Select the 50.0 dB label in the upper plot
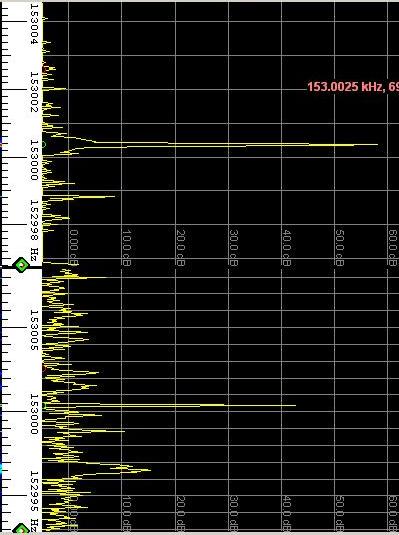399x535 pixels. tap(339, 248)
